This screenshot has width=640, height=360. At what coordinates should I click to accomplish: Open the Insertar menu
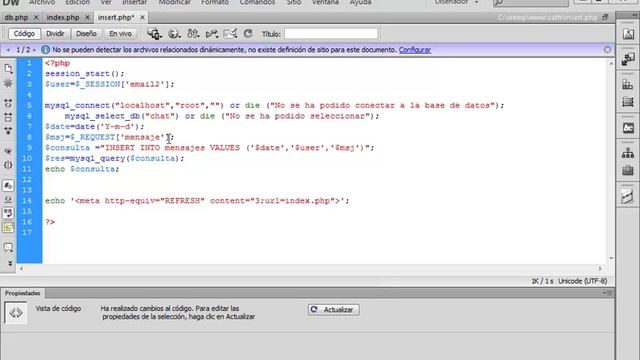[x=134, y=2]
